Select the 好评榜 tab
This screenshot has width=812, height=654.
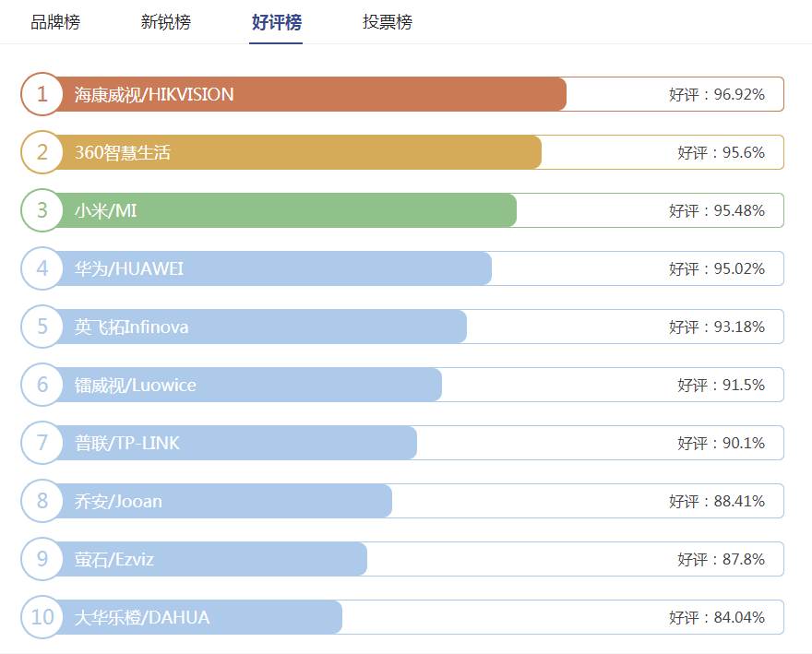[277, 22]
